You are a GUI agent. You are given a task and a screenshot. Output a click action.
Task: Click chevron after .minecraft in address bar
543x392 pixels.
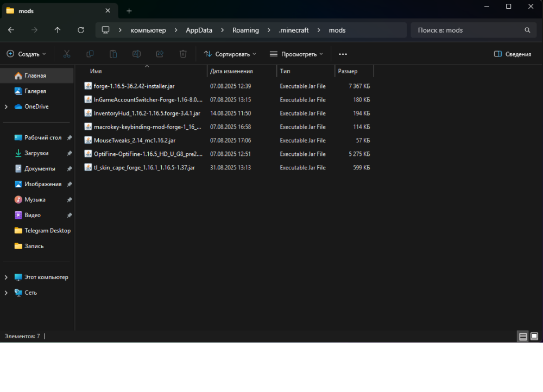(319, 30)
